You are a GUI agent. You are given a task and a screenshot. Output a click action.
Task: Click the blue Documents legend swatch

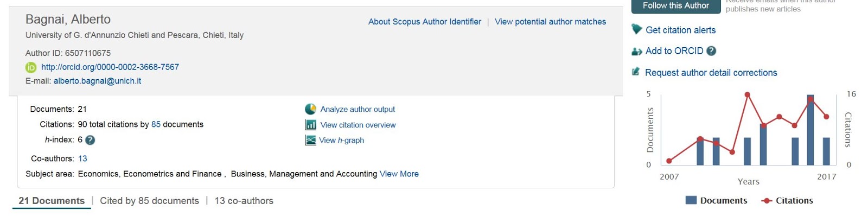click(x=691, y=200)
